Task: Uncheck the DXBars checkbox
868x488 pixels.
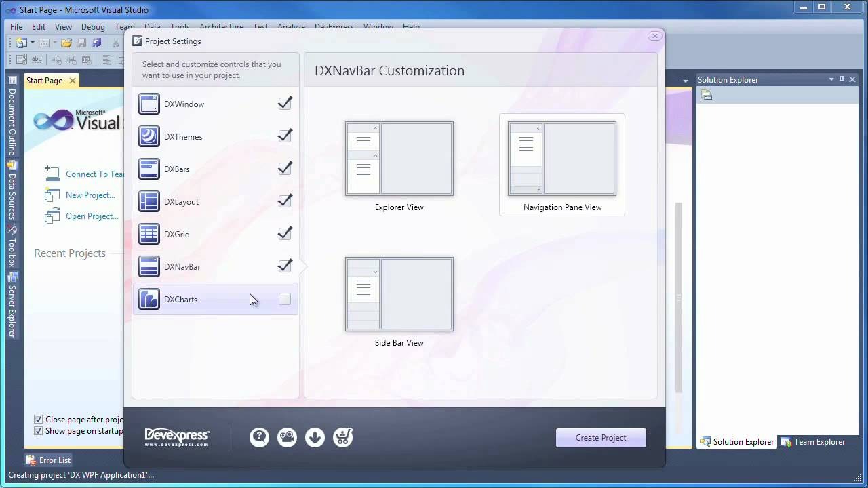Action: tap(285, 168)
